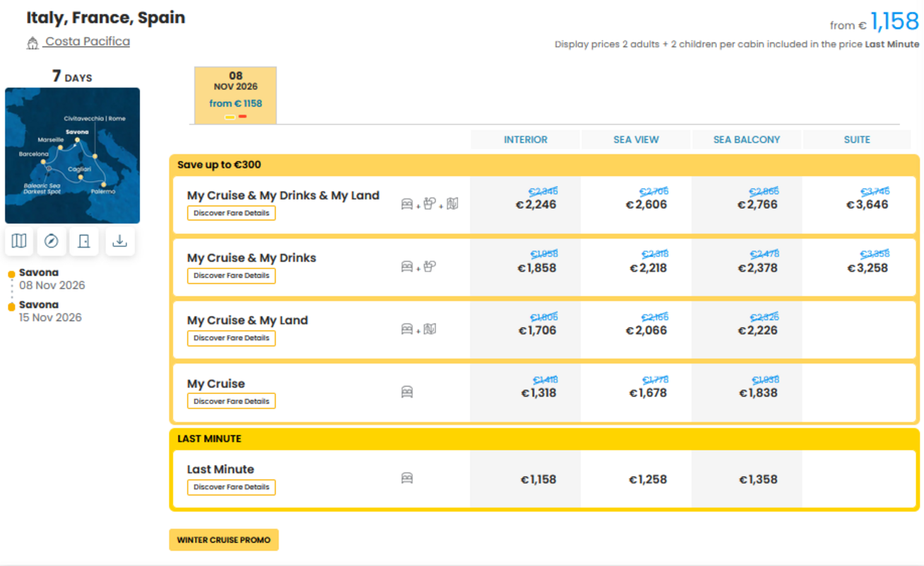Select Sea Balcony price €2,766
Image resolution: width=924 pixels, height=566 pixels.
[x=757, y=204]
